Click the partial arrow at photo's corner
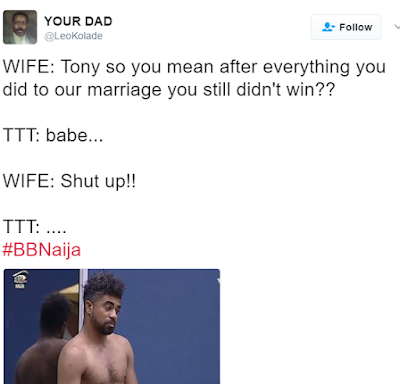This screenshot has width=400, height=384. pos(218,281)
